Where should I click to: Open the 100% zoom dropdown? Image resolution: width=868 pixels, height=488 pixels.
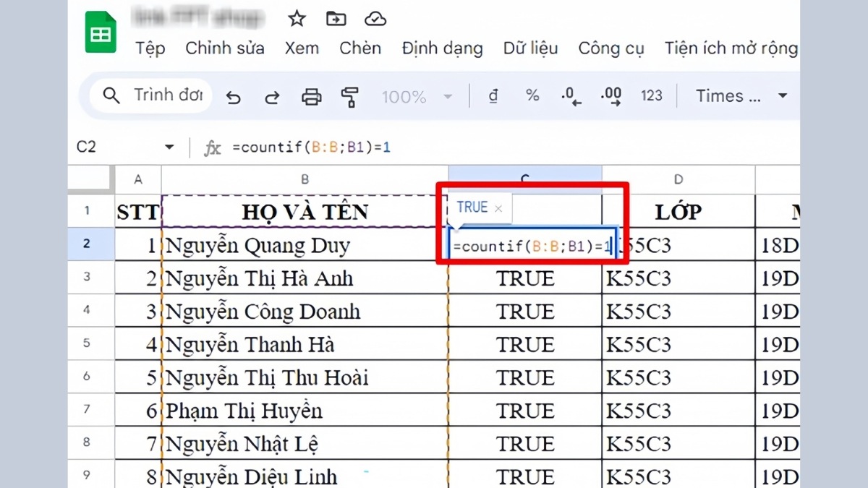417,96
